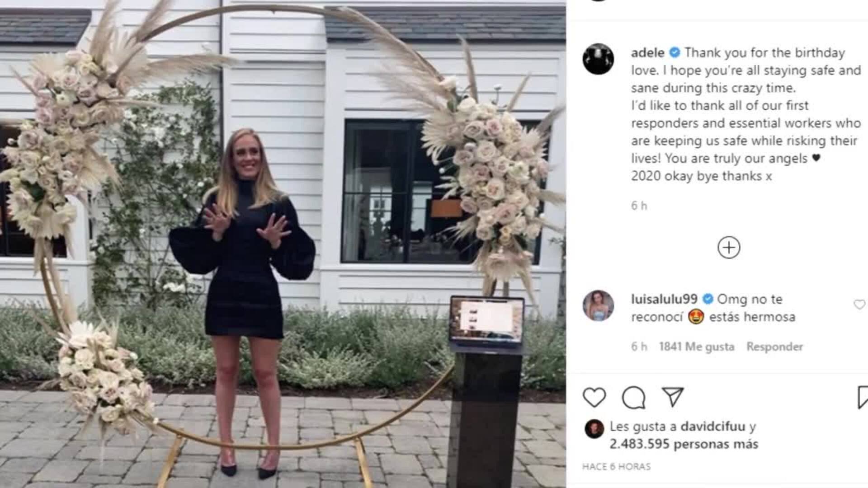Share the post with the paper plane icon

click(x=673, y=397)
